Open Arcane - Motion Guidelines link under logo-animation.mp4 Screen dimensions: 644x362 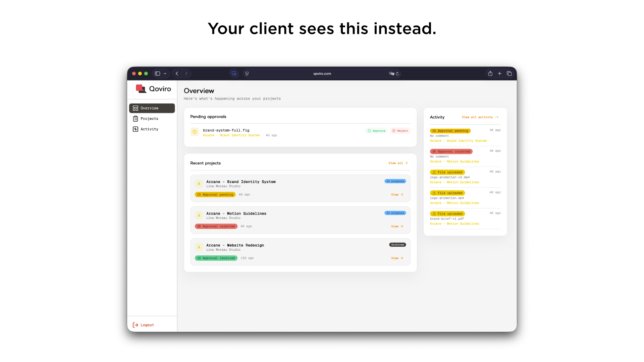tap(454, 203)
